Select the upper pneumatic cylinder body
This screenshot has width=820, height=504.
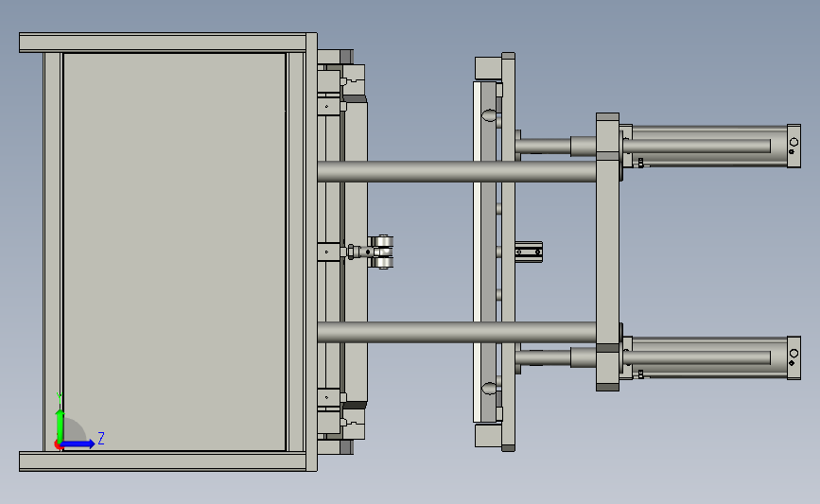tap(709, 146)
